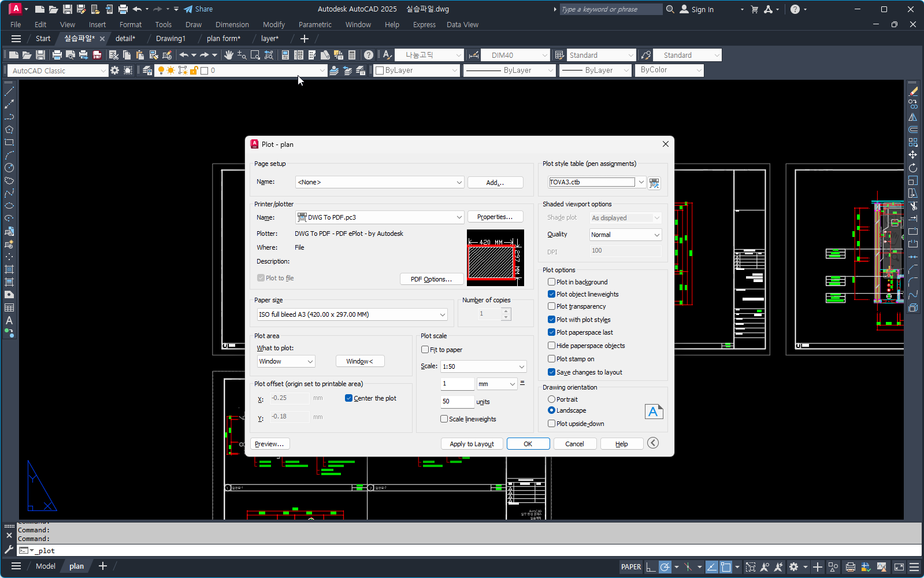Viewport: 924px width, 578px height.
Task: Select the Move tool in modify toolbar
Action: click(x=913, y=155)
